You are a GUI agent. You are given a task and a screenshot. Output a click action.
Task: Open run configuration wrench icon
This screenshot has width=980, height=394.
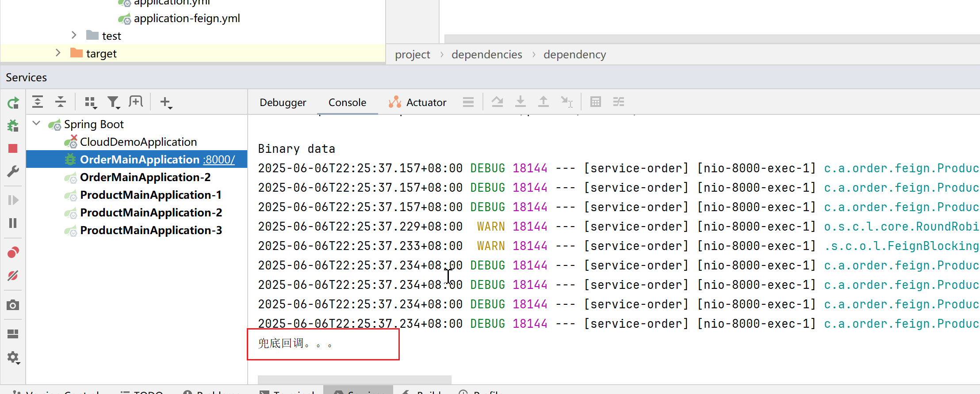[x=13, y=171]
